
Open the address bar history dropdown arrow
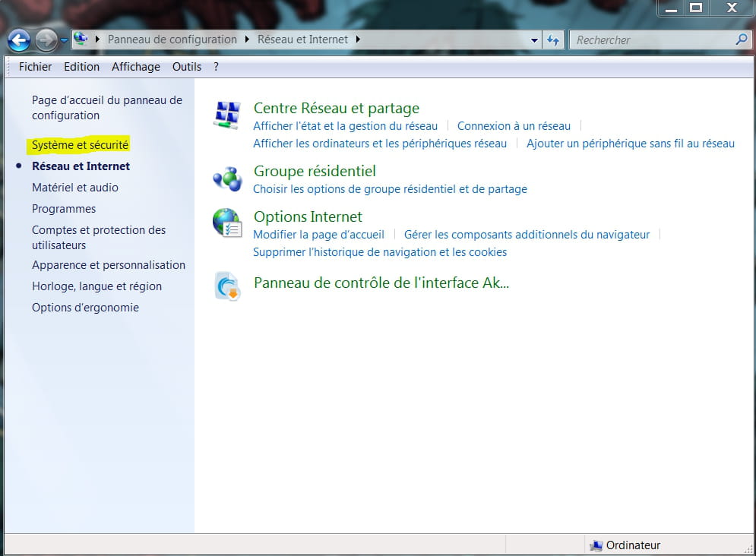(534, 40)
